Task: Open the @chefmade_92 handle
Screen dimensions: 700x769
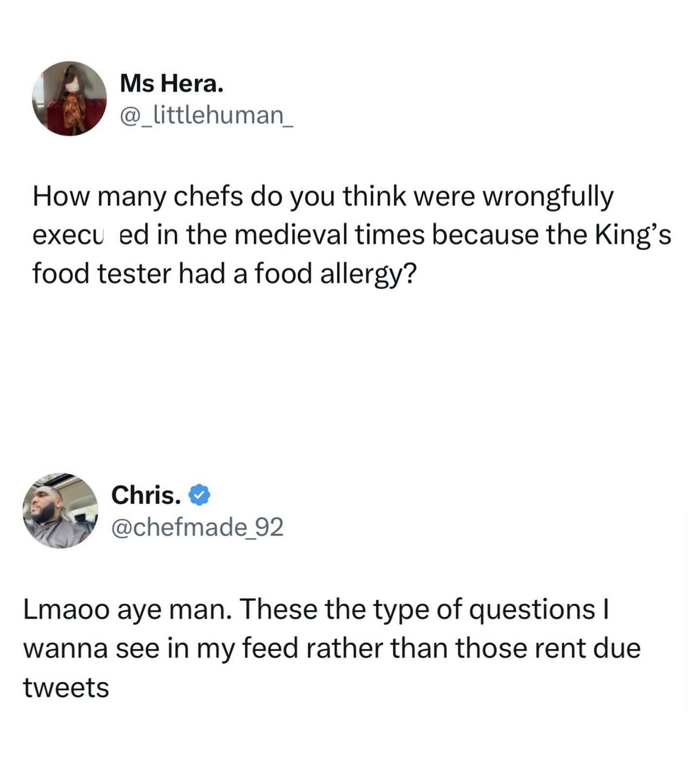Action: coord(197,526)
